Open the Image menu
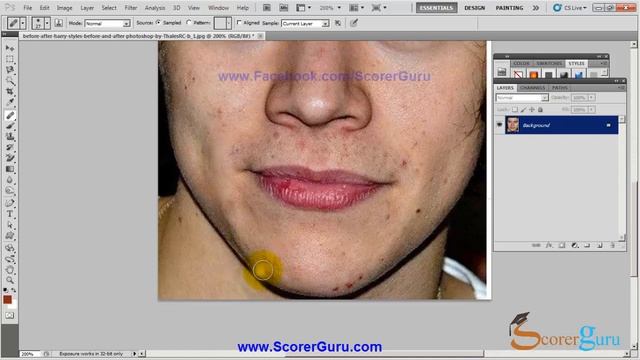640x360 pixels. click(x=64, y=8)
